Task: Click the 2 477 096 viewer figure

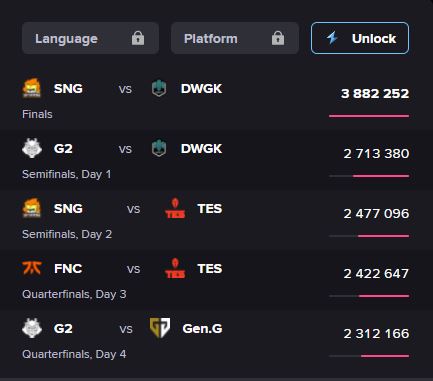Action: 376,214
